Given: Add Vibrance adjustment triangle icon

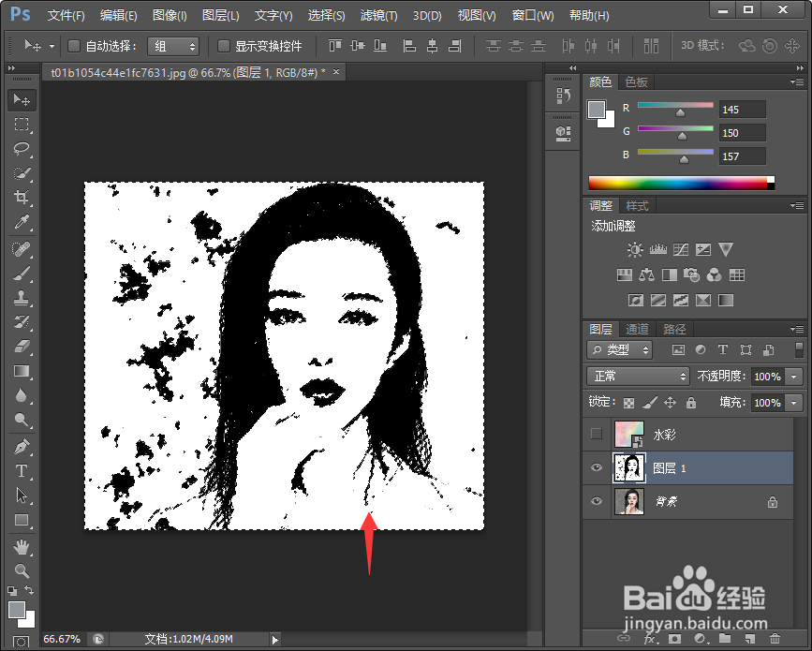Looking at the screenshot, I should [726, 250].
